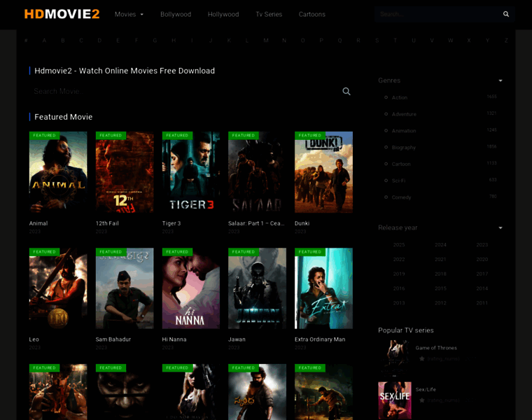532x420 pixels.
Task: Open the Sex/Life series thumbnail
Action: 395,400
